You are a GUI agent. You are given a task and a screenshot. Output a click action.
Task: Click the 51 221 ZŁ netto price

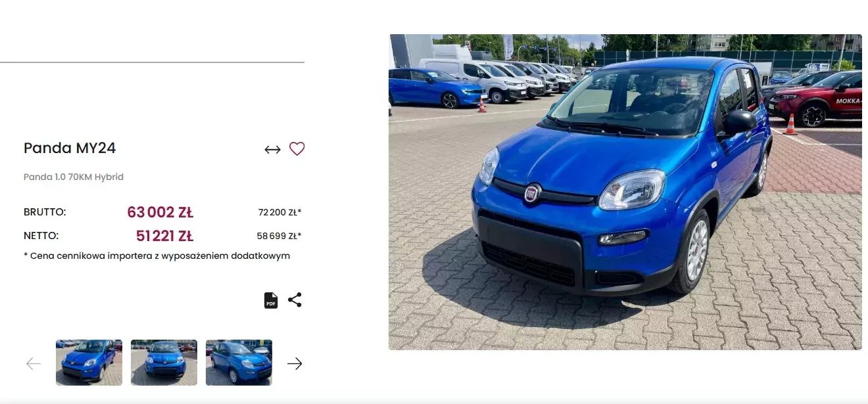164,236
